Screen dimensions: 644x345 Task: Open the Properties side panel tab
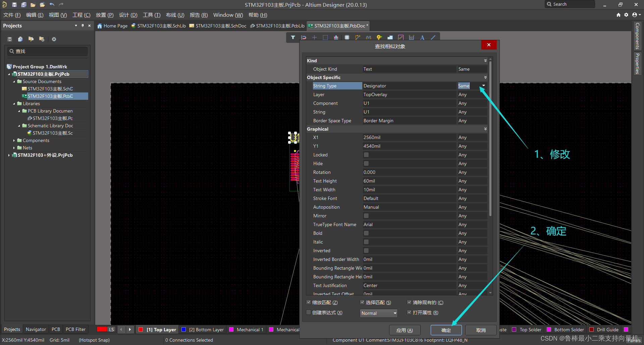[x=637, y=63]
